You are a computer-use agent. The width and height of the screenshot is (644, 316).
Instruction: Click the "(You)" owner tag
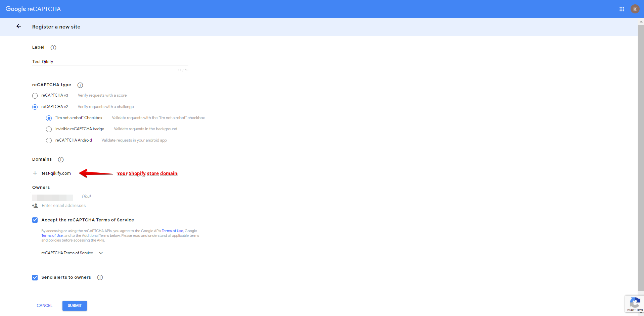(x=86, y=196)
